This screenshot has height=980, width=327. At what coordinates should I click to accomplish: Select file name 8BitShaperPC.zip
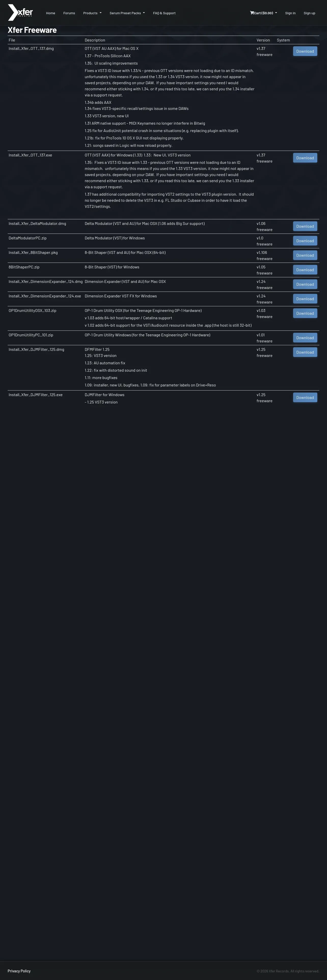coord(24,267)
